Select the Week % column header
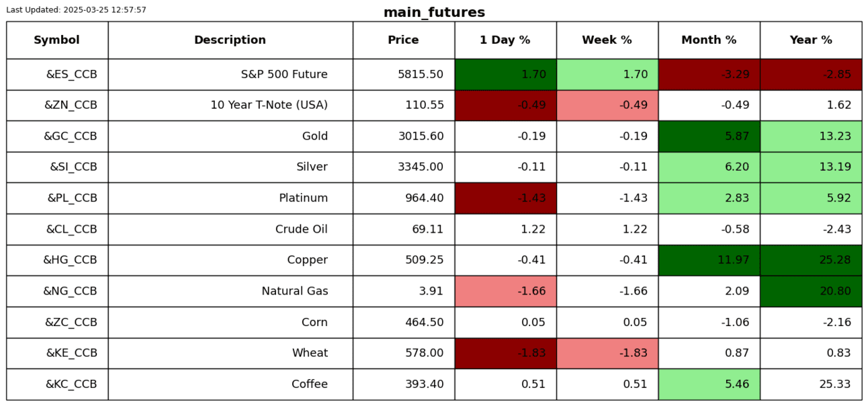 coord(607,40)
